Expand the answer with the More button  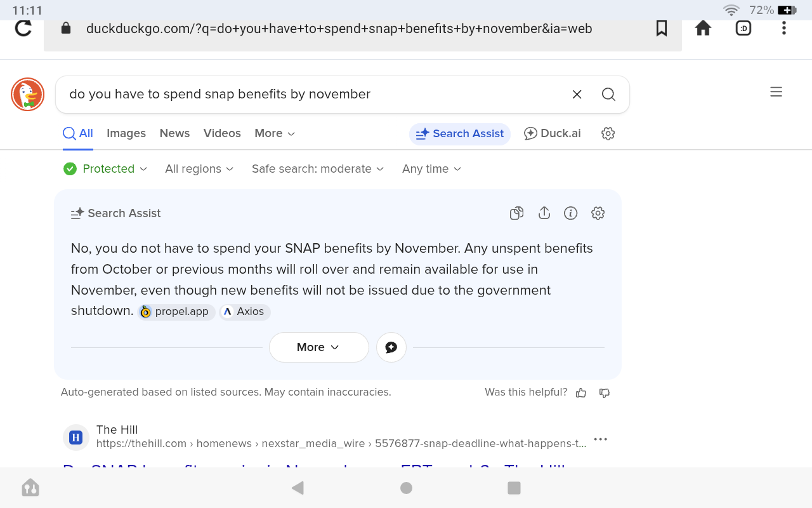coord(318,347)
